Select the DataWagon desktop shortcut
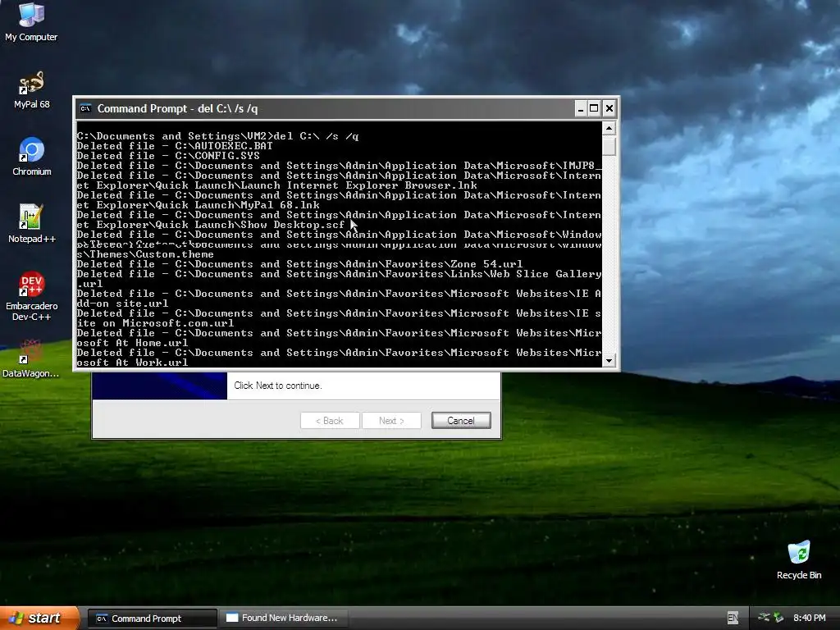840x630 pixels. 31,358
